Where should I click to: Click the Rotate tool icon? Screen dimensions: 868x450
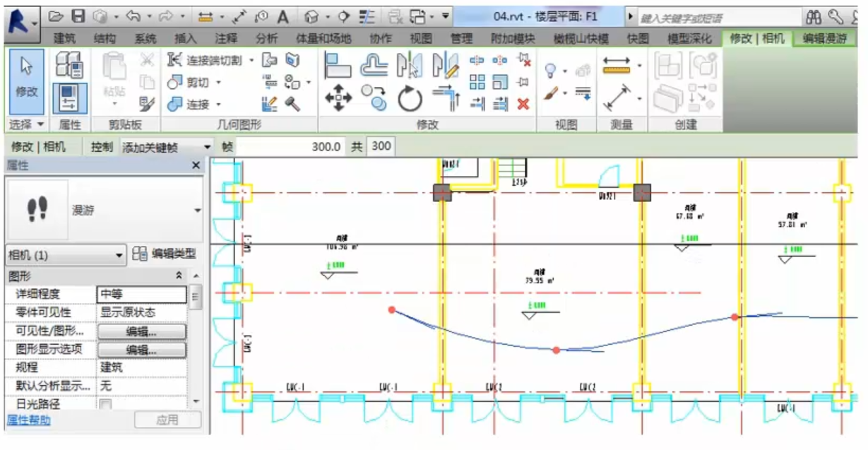click(410, 98)
